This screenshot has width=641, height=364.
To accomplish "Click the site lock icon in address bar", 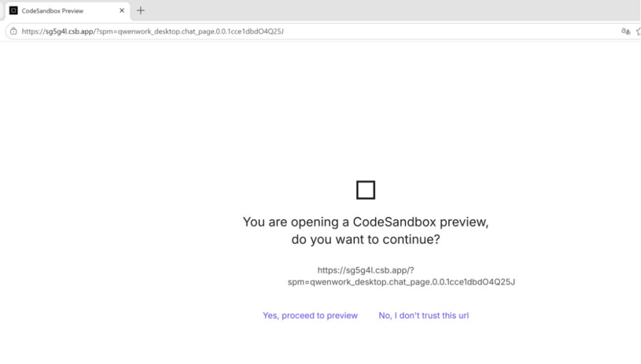I will pos(14,31).
